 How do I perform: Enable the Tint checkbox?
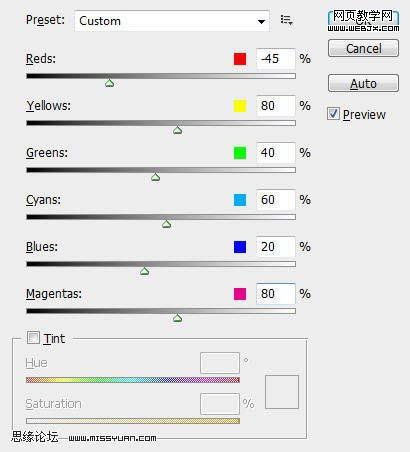point(33,338)
